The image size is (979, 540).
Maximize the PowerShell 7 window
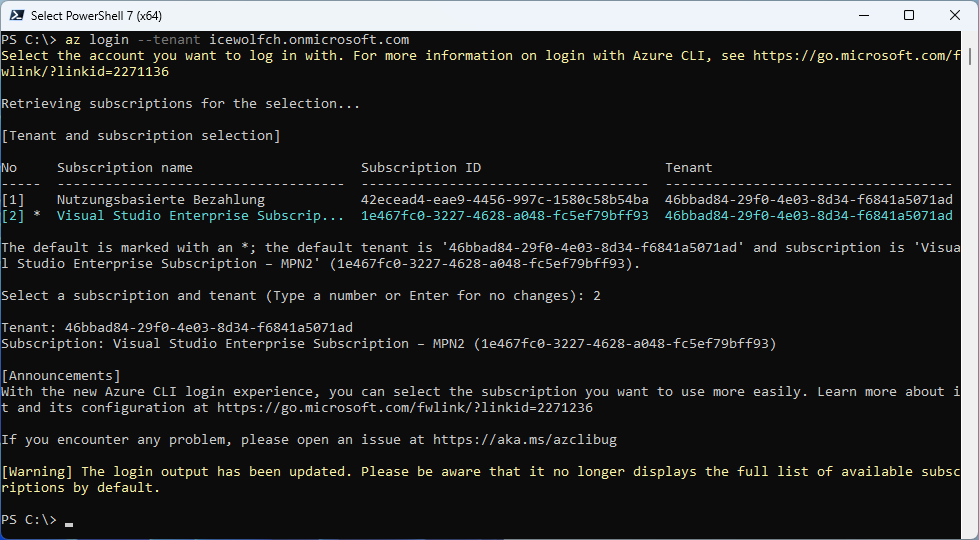909,15
